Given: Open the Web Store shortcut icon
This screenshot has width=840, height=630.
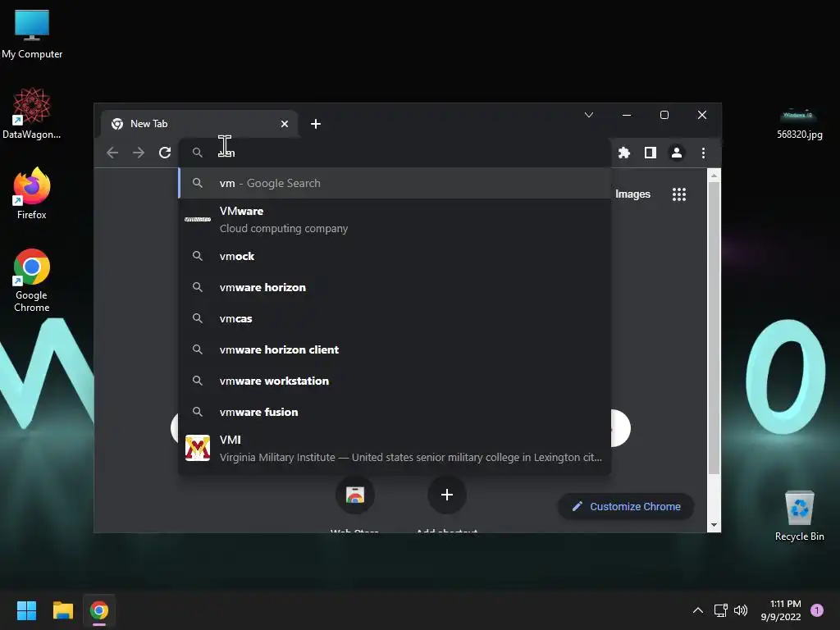Looking at the screenshot, I should point(354,495).
